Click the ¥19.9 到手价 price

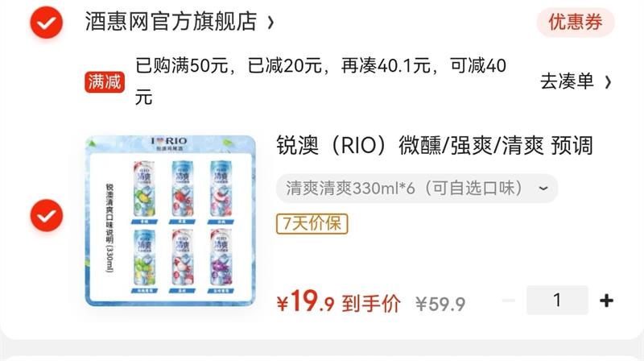(x=339, y=302)
